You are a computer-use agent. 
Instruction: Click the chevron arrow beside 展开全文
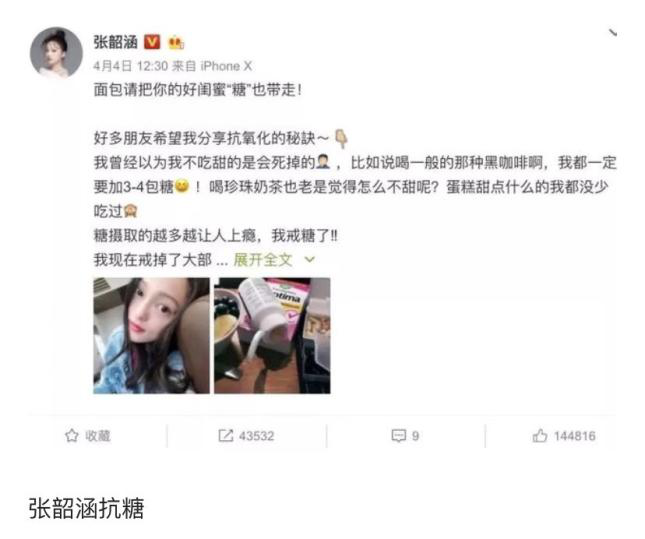click(309, 260)
